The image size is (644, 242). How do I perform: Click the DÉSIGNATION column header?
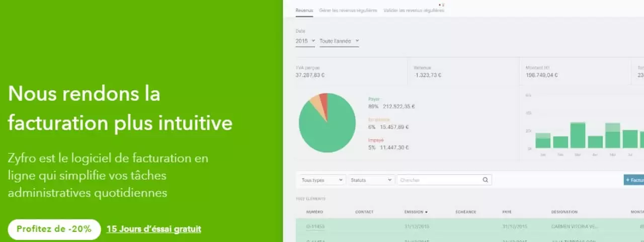coord(565,212)
